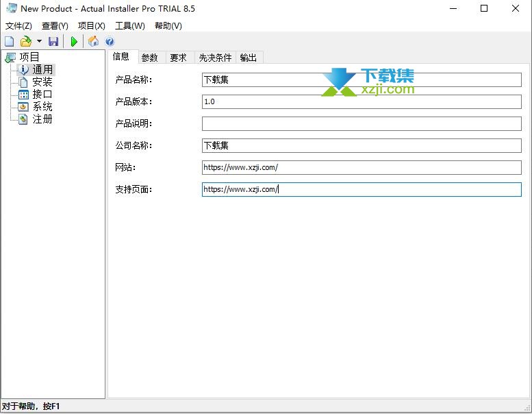Click the 产品名称 input field
The height and width of the screenshot is (414, 532).
click(362, 80)
